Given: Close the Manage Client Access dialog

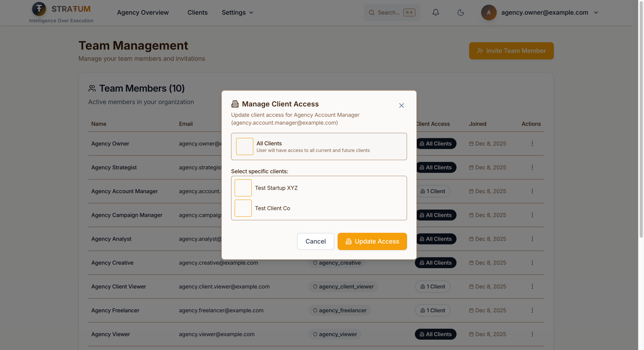Looking at the screenshot, I should point(401,106).
